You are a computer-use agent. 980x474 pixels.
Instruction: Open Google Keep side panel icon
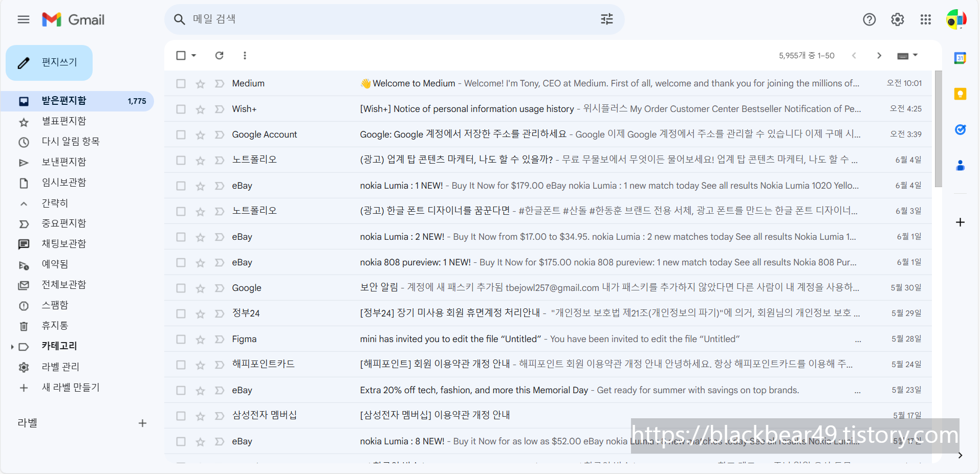pyautogui.click(x=960, y=94)
